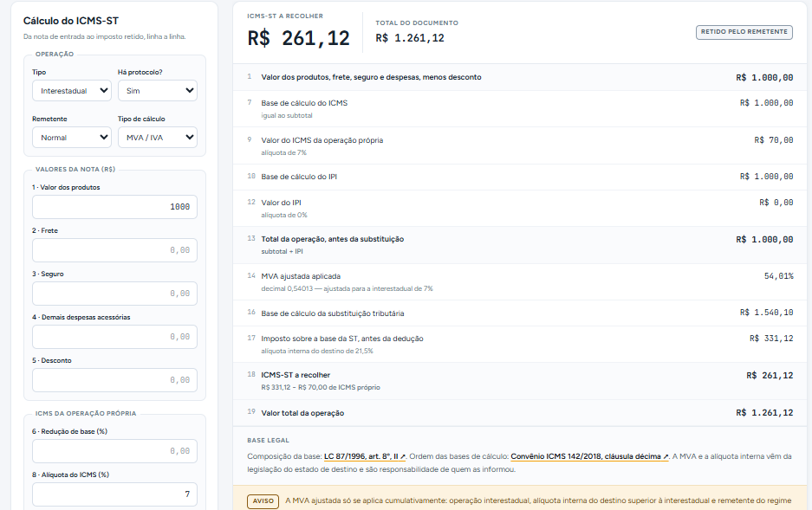
Task: Click the Demais despesas acessórias field
Action: [x=114, y=337]
